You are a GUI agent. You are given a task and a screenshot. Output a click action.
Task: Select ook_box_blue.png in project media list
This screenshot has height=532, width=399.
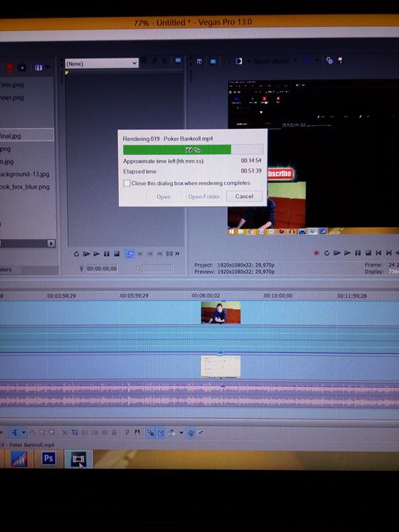pos(25,187)
